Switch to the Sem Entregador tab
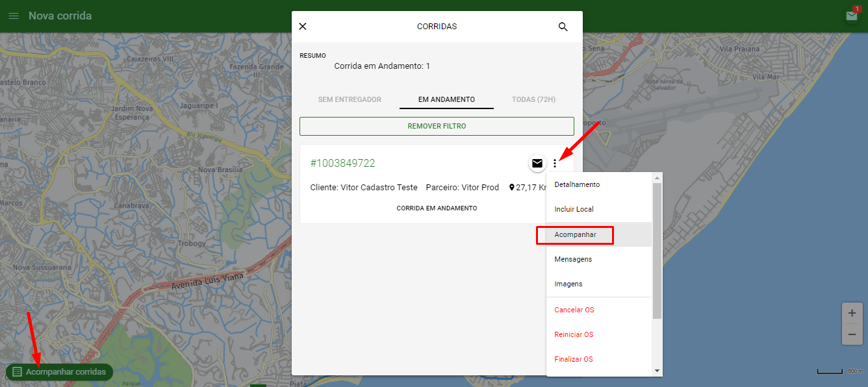This screenshot has width=868, height=387. [350, 99]
